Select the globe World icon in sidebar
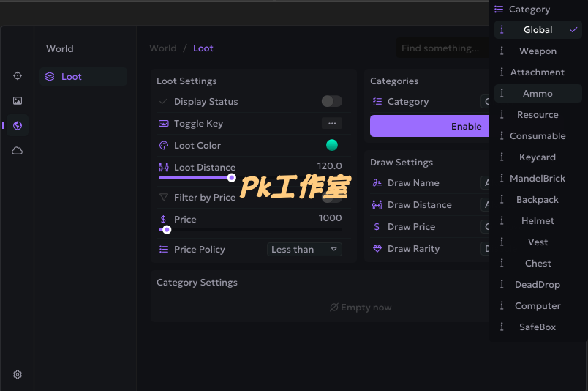The image size is (588, 391). [18, 125]
